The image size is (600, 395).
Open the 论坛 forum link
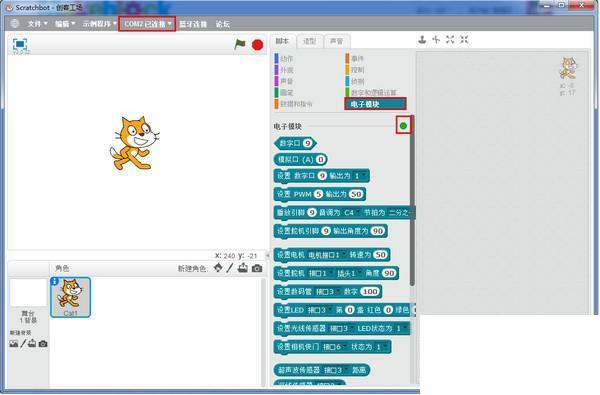[x=222, y=24]
